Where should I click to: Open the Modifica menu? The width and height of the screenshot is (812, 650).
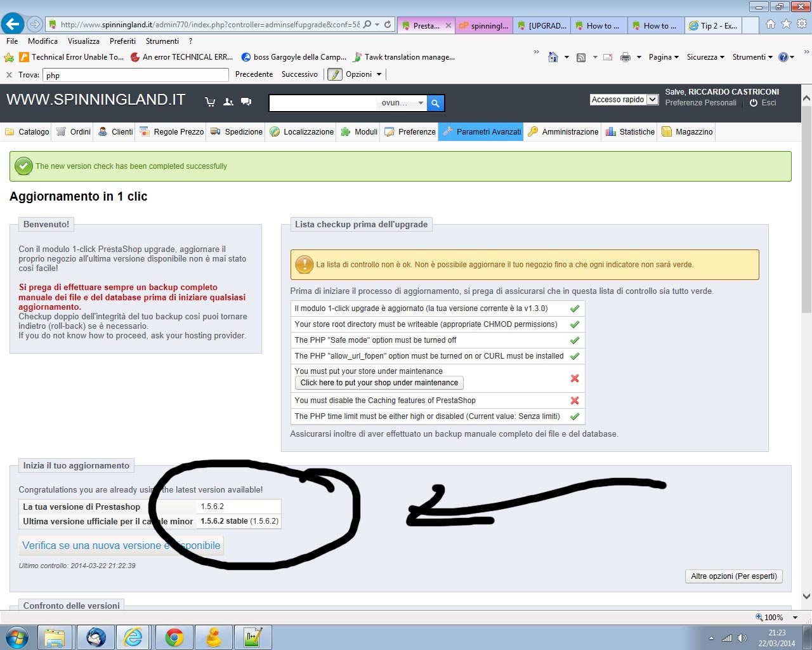[43, 41]
